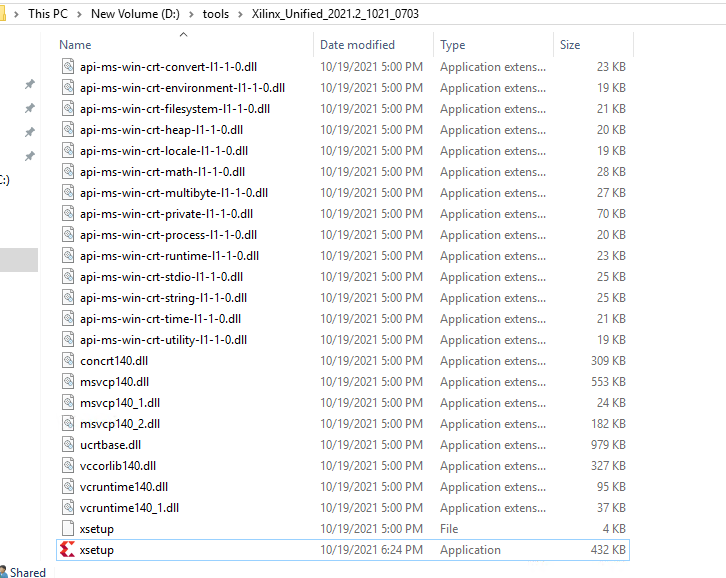The height and width of the screenshot is (578, 726).
Task: Sort files by Type column
Action: (x=452, y=45)
